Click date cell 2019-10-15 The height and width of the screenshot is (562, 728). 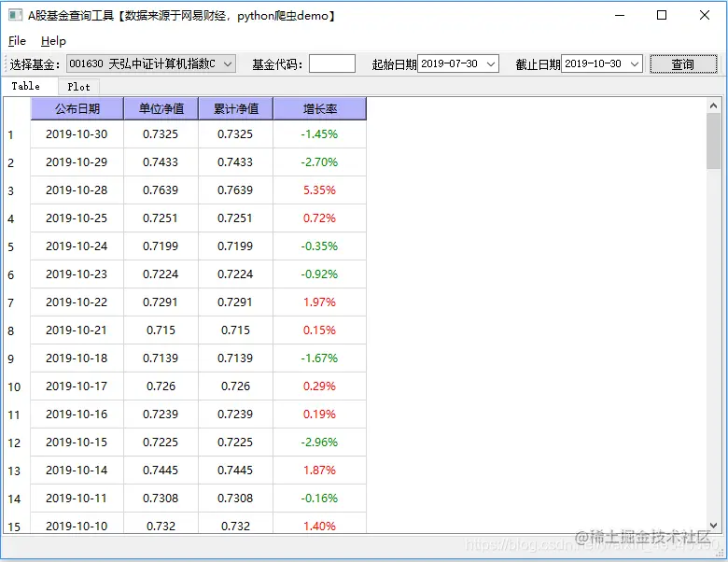click(77, 443)
